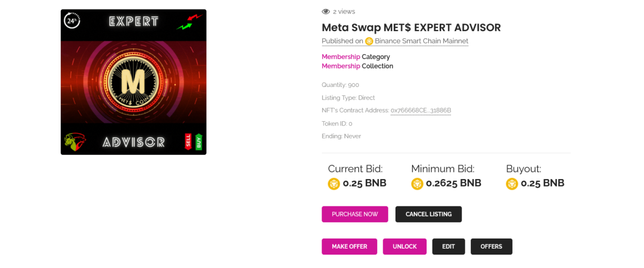Click the BNB coin icon under Current Bid
Screen dimensions: 644x268
pos(334,184)
